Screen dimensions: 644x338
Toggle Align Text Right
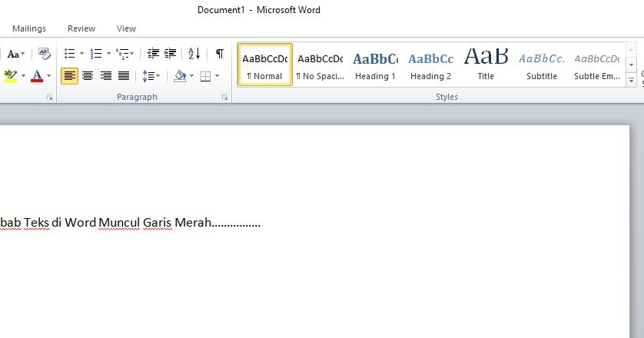pos(105,76)
